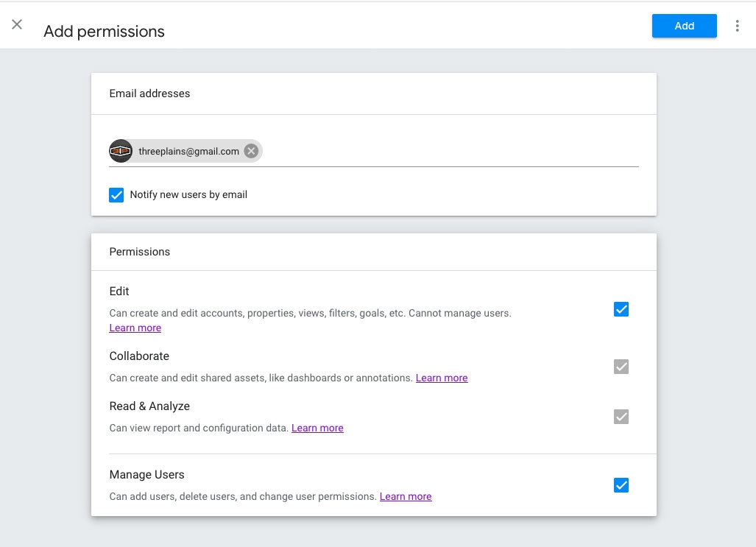This screenshot has height=547, width=756.
Task: Toggle the Manage Users checkbox
Action: (621, 485)
